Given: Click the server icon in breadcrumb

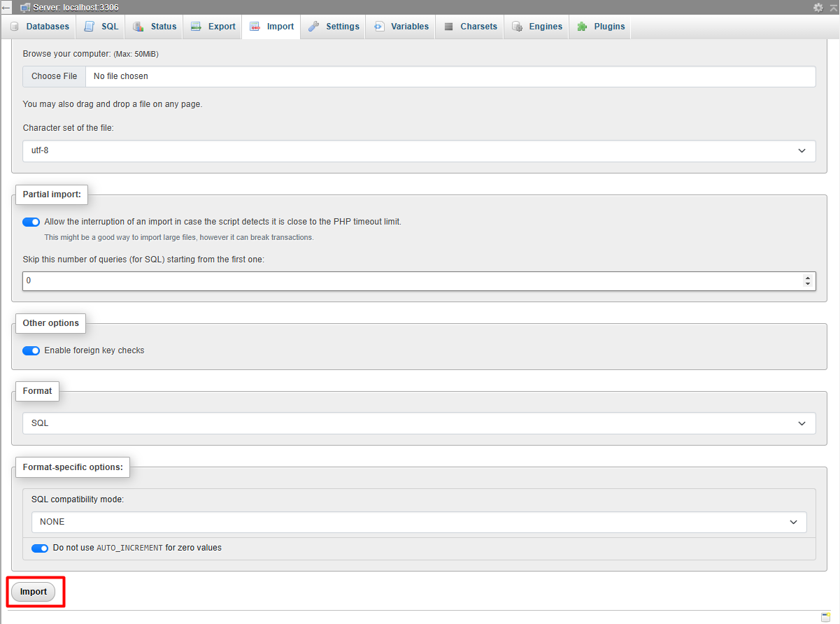Looking at the screenshot, I should pyautogui.click(x=25, y=7).
